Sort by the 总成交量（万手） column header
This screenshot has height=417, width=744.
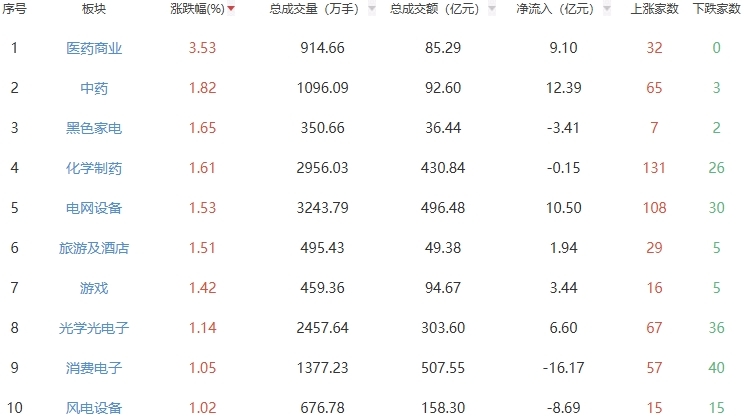click(315, 9)
